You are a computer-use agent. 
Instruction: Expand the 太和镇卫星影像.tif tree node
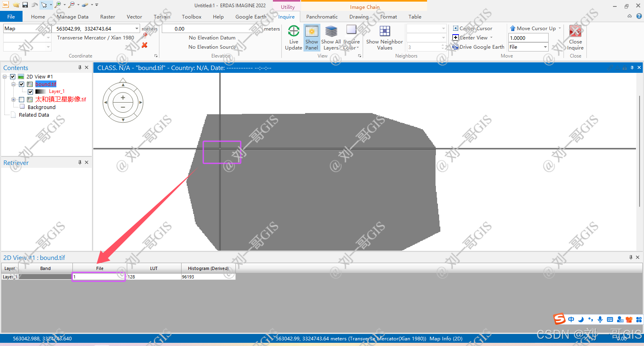tap(13, 99)
